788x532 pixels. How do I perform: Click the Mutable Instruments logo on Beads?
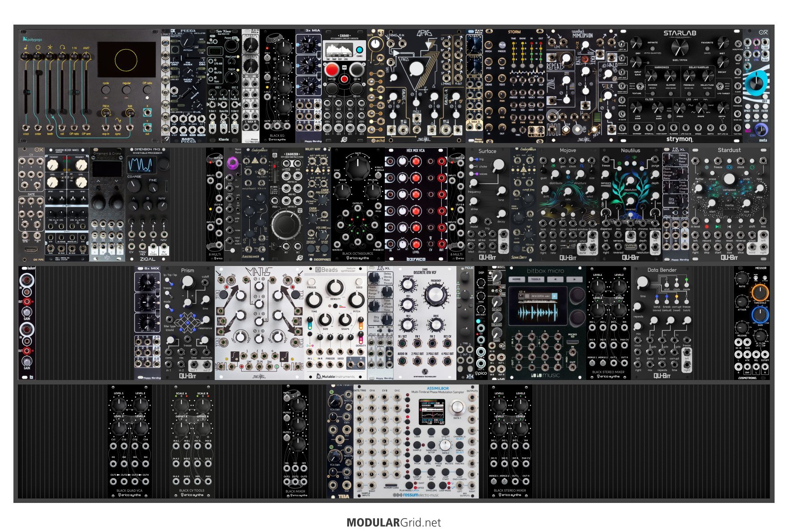[335, 376]
